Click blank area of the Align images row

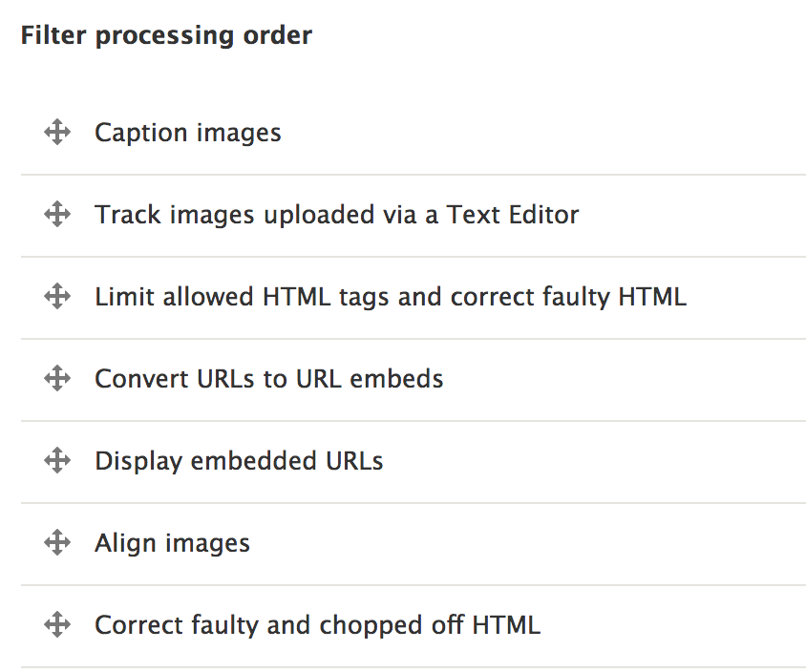coord(524,543)
